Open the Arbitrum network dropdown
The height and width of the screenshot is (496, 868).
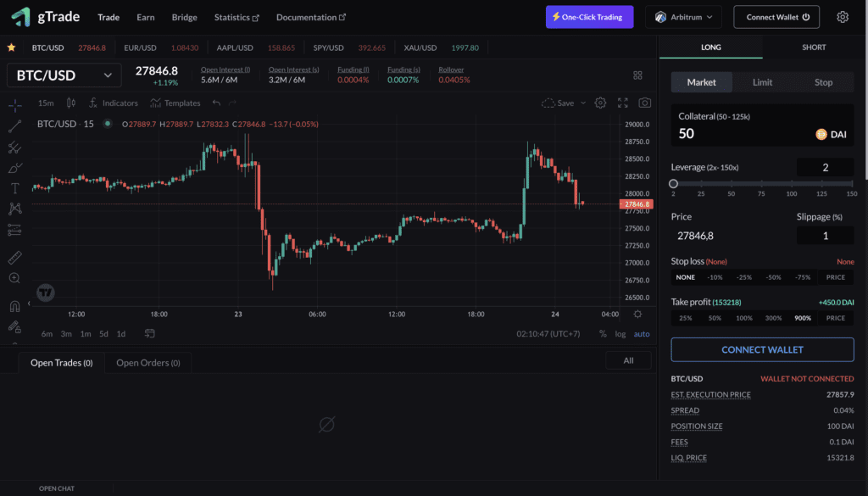point(684,17)
